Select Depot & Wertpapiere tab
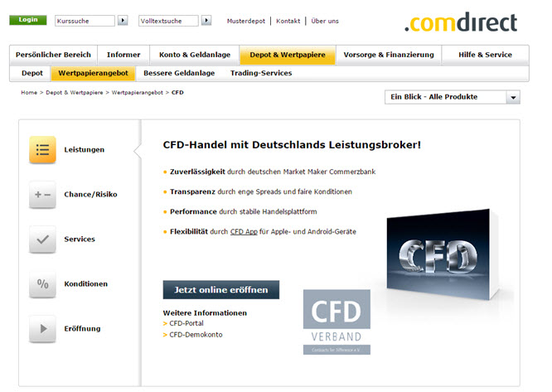 pos(288,55)
